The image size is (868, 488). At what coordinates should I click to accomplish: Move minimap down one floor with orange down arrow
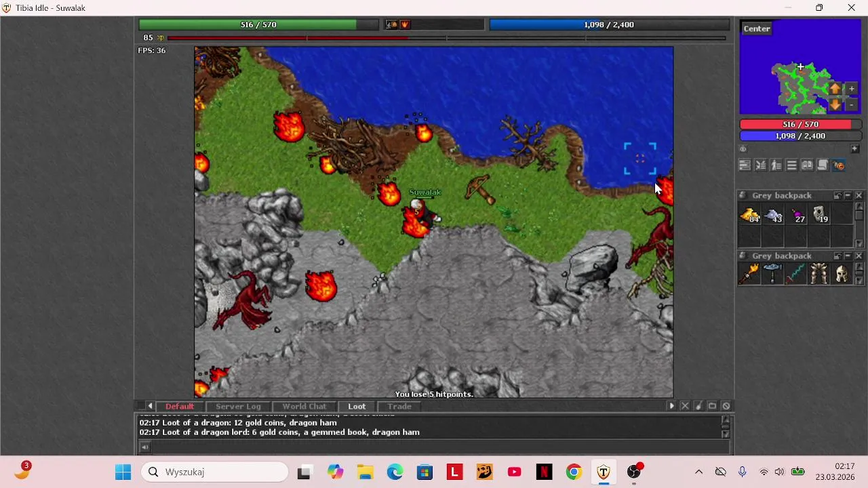click(x=835, y=105)
